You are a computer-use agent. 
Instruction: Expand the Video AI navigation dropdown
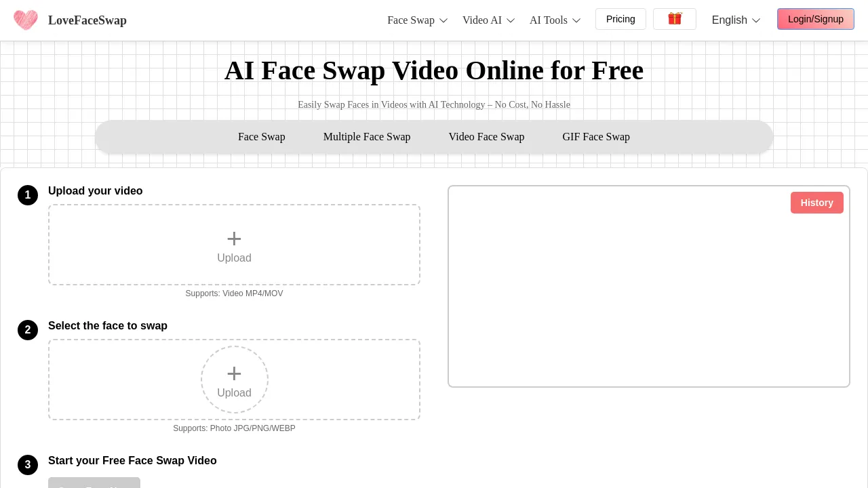point(488,20)
